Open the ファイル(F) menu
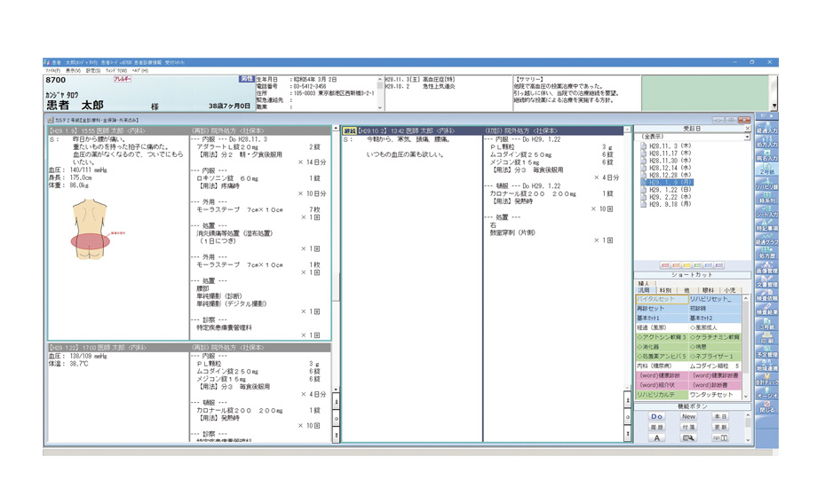Viewport: 817px width, 504px height. [52, 69]
